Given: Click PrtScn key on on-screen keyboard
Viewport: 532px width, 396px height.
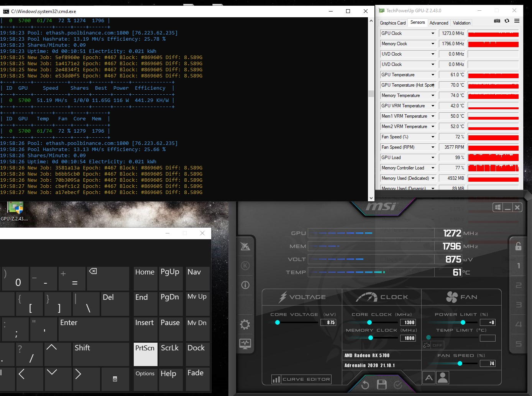Looking at the screenshot, I should coord(146,354).
